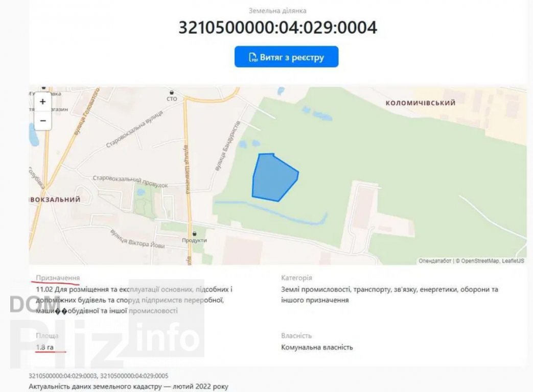Click the Комунальна власність ownership text
This screenshot has height=392, width=533.
click(x=317, y=347)
